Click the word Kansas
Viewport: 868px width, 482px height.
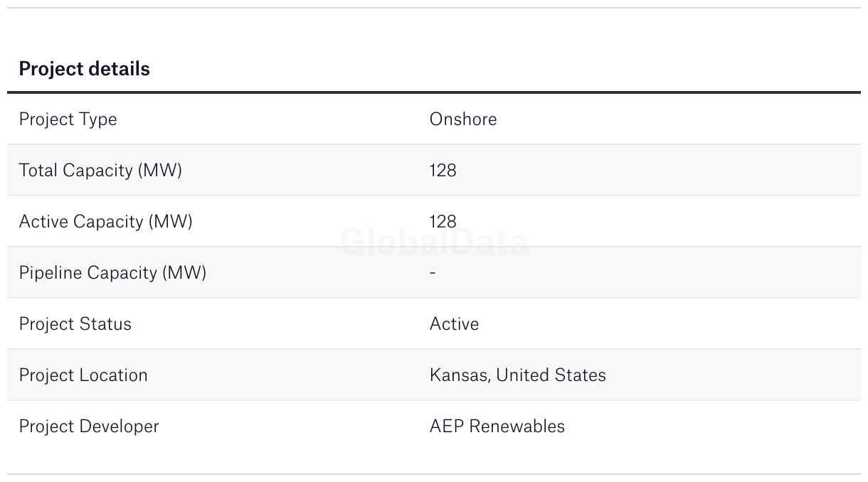coord(459,375)
